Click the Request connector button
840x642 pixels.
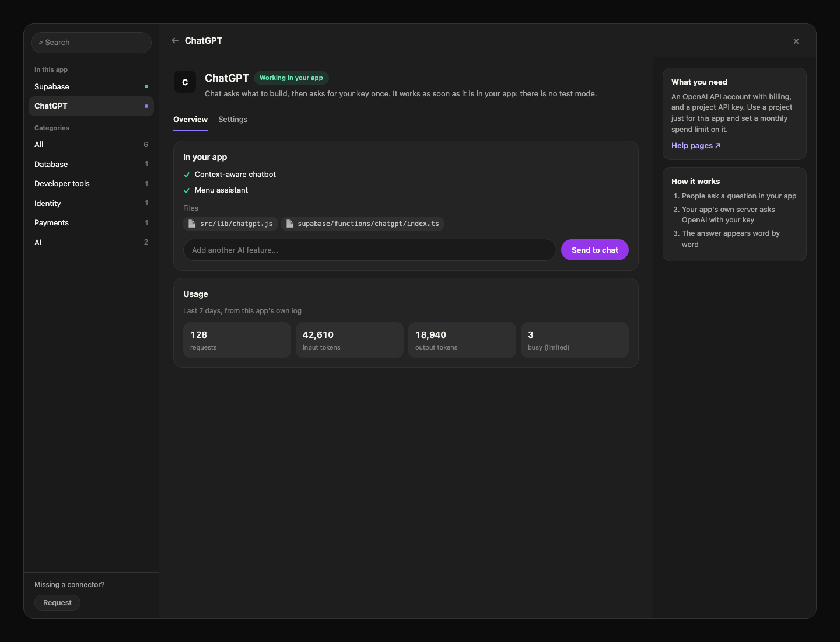point(57,603)
